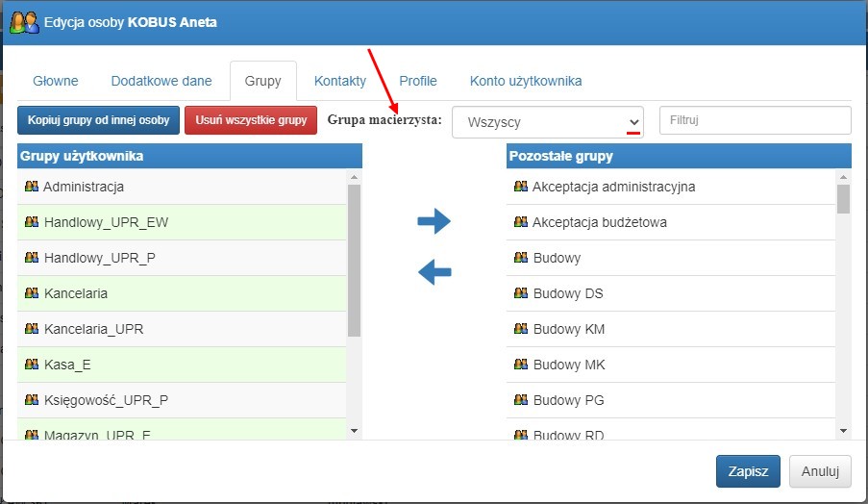Click group icon beside Administracja
Viewport: 868px width, 504px height.
click(x=32, y=186)
